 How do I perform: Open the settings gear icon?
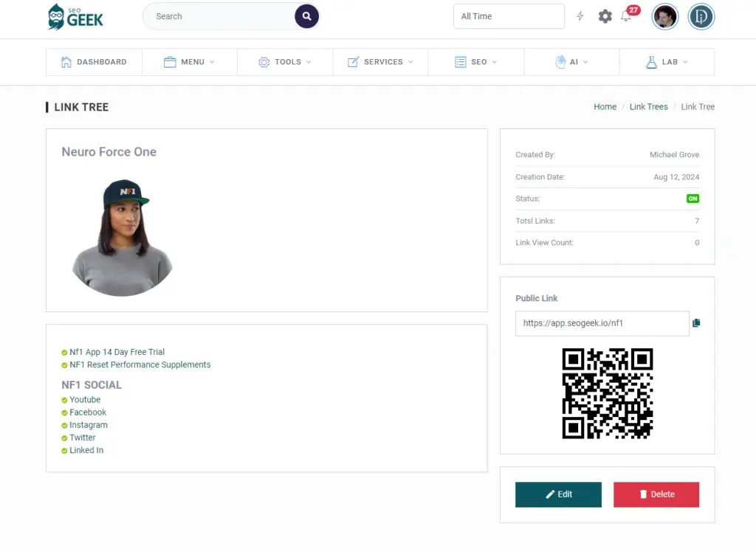coord(605,16)
